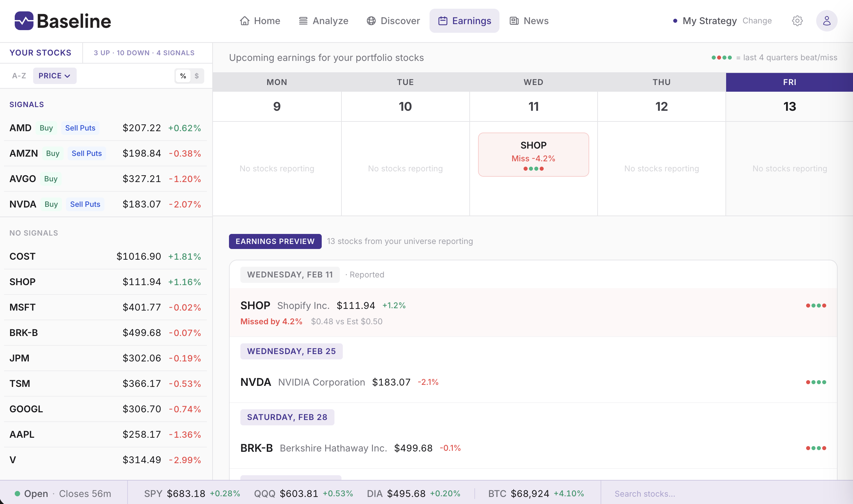Open the News icon in navigation
Image resolution: width=853 pixels, height=504 pixels.
(x=514, y=21)
